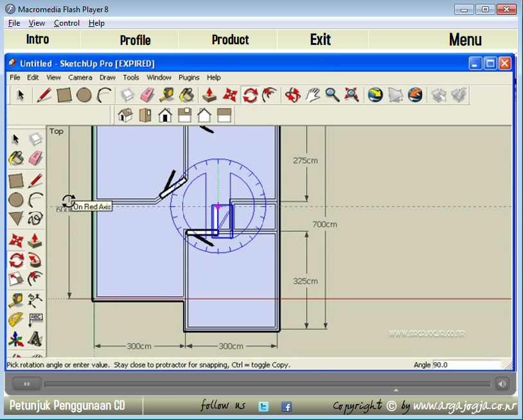Screen dimensions: 523x420
Task: Select Paint Bucket tool in the top toolbar
Action: pos(187,95)
